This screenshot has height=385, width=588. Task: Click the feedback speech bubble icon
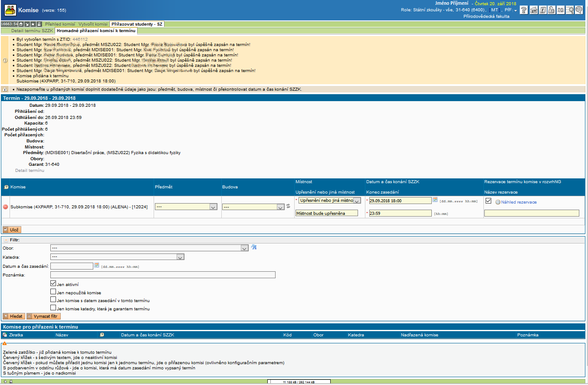coord(579,10)
